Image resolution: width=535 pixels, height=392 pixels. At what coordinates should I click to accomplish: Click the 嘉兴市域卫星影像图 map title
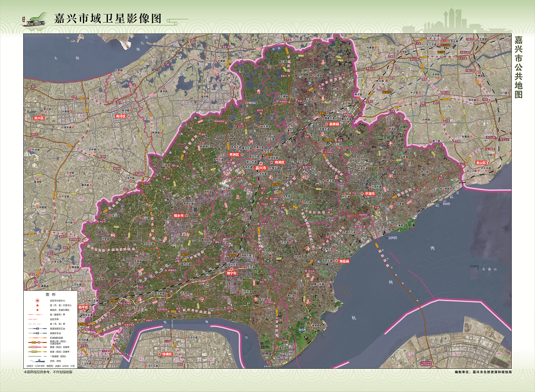coord(108,19)
